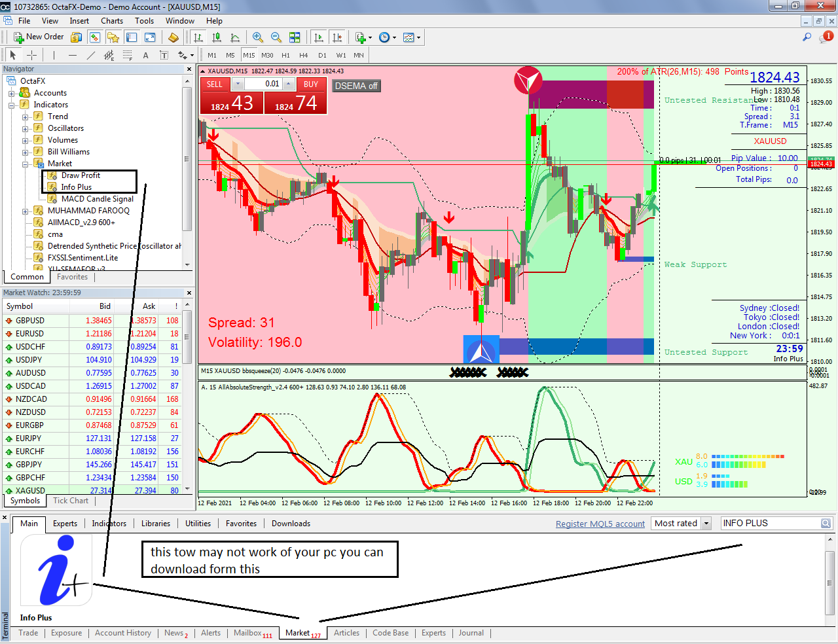Select the vertical line drawing tool

click(54, 55)
